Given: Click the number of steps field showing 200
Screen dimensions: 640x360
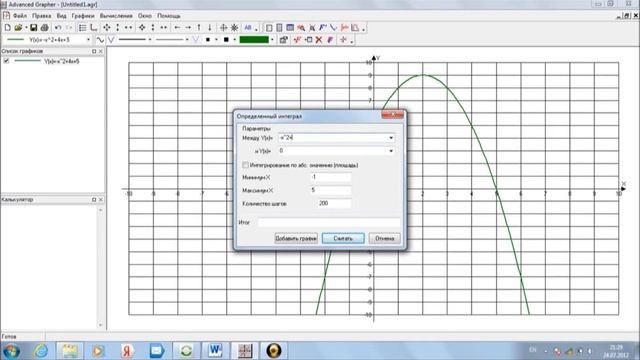Looking at the screenshot, I should click(x=334, y=203).
